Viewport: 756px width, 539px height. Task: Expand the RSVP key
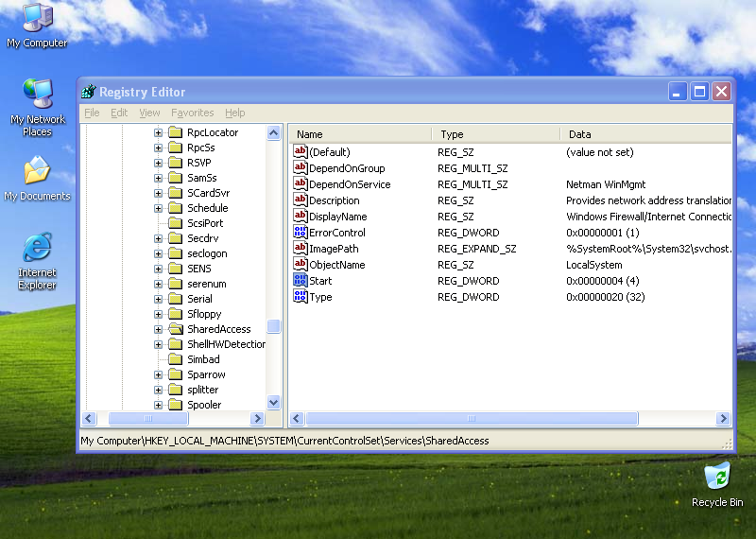(x=158, y=163)
